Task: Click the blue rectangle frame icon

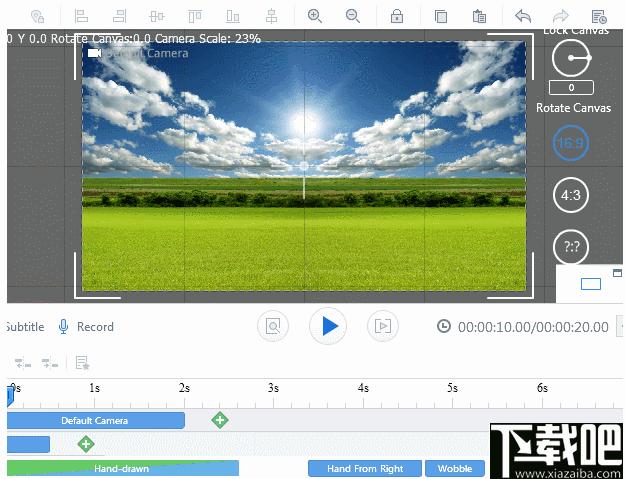Action: pos(591,284)
